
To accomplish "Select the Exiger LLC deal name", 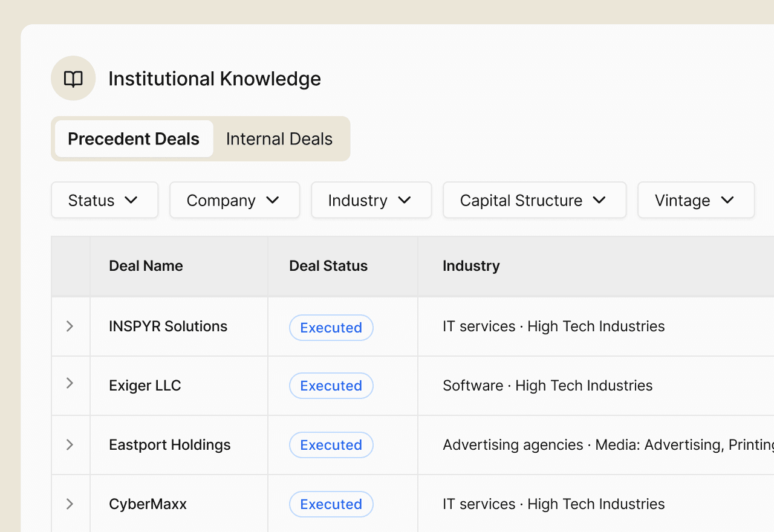I will click(x=145, y=386).
